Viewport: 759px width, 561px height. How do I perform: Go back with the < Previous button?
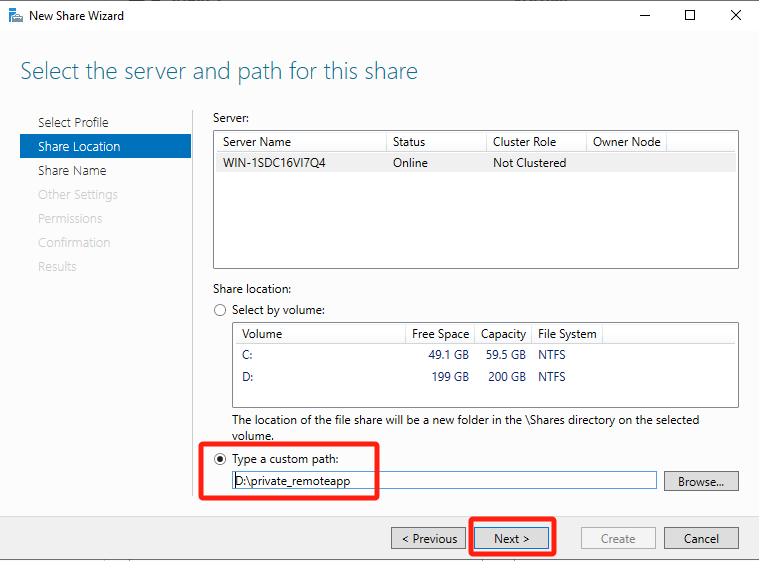click(429, 538)
